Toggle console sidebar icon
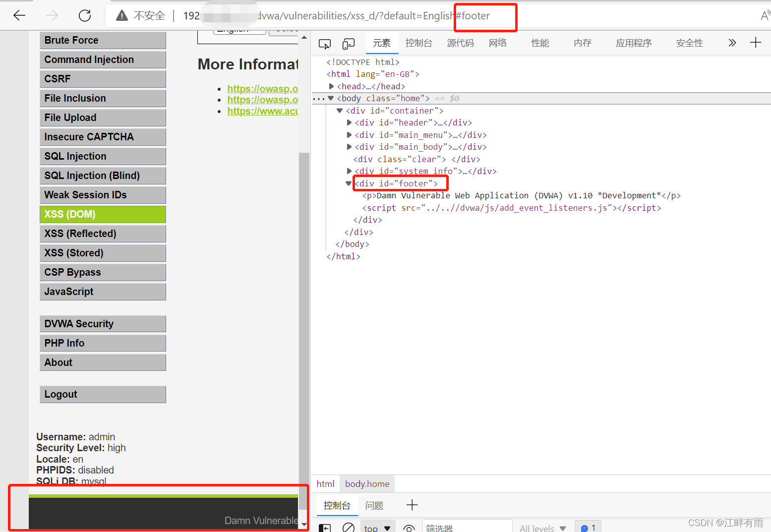771x532 pixels. pos(325,528)
